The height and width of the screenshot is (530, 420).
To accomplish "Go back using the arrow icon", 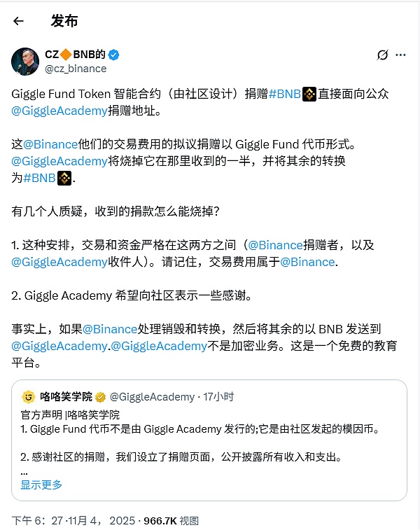I will (x=18, y=21).
